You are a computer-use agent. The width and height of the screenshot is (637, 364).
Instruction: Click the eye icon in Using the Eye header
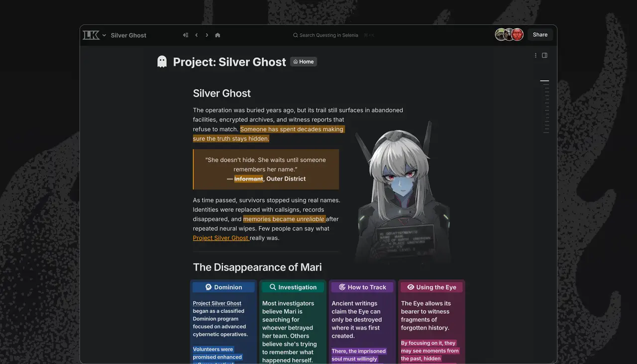click(x=411, y=287)
